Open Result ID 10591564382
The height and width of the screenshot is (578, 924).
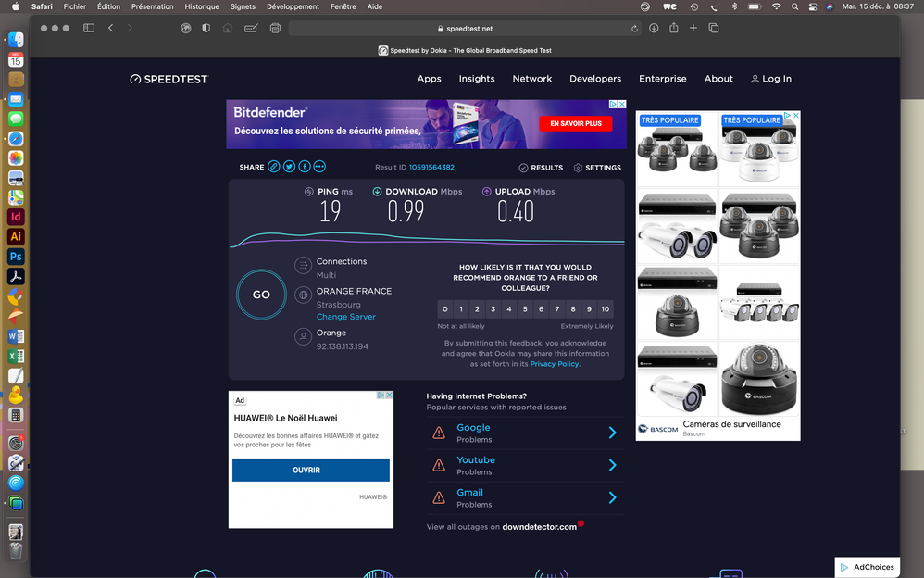pos(431,167)
